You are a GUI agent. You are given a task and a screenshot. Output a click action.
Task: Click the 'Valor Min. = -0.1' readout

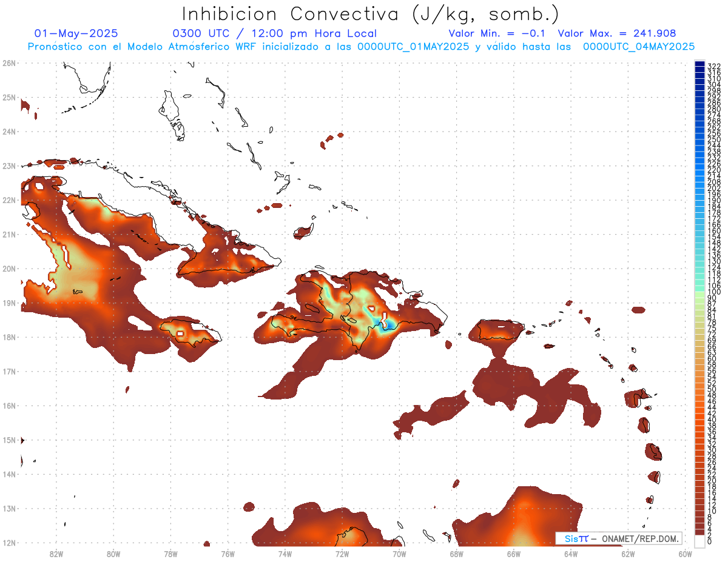(497, 34)
